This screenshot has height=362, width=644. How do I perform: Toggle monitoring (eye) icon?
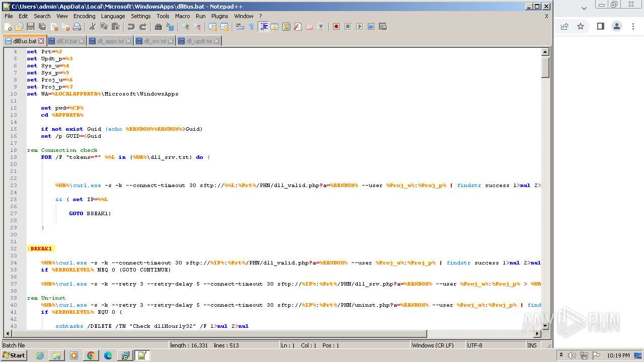click(321, 27)
